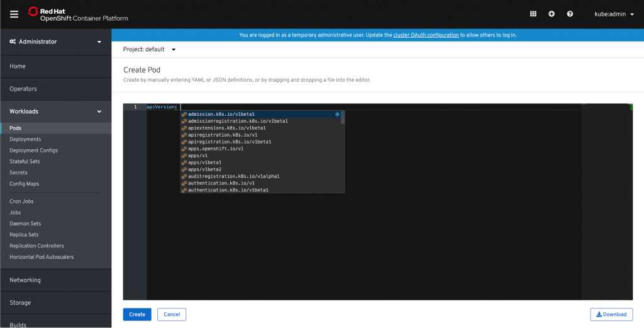Viewport: 644px width, 328px height.
Task: Choose apps/v1 from the autocomplete list
Action: tap(198, 156)
